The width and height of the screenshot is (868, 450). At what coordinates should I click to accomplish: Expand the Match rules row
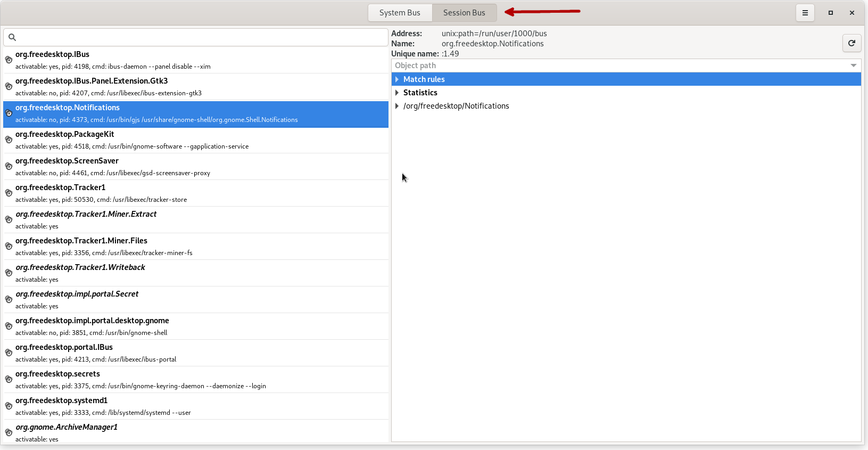(397, 79)
